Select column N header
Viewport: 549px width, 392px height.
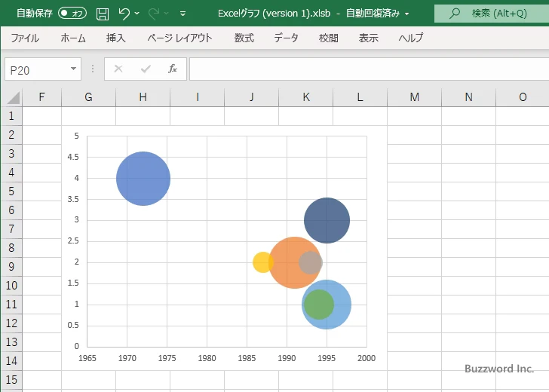coord(468,97)
